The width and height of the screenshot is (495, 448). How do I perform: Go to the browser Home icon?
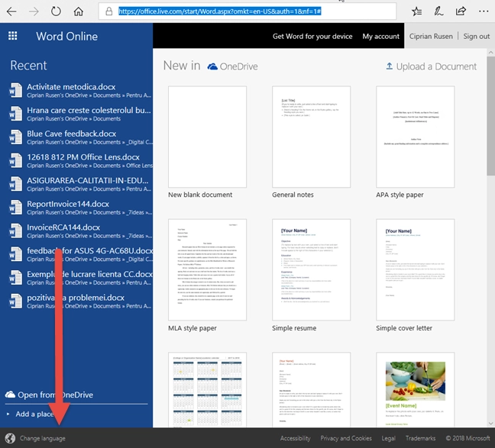pyautogui.click(x=78, y=11)
